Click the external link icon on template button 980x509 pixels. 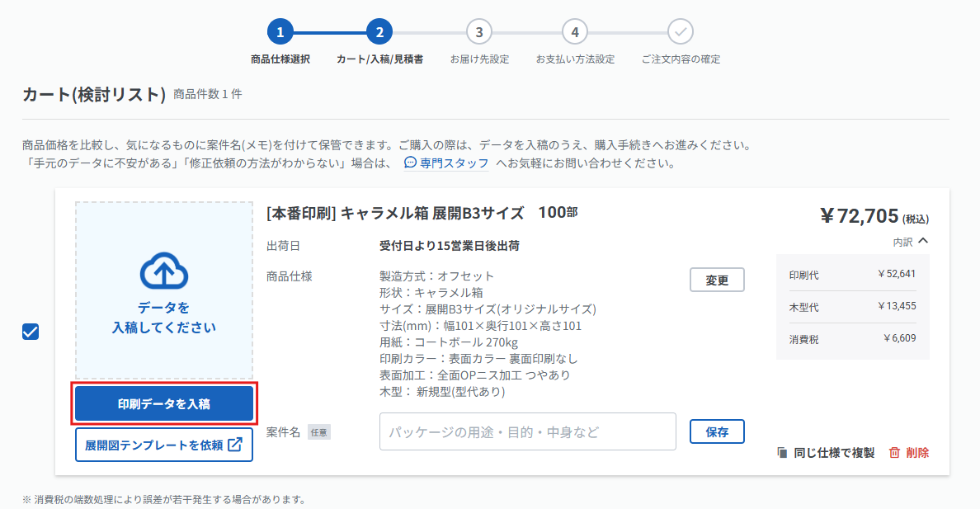click(x=235, y=445)
